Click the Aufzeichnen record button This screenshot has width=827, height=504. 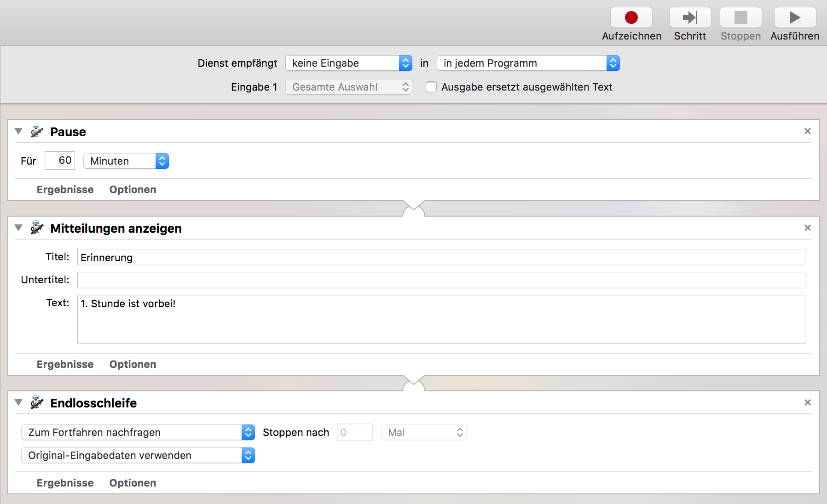click(631, 17)
